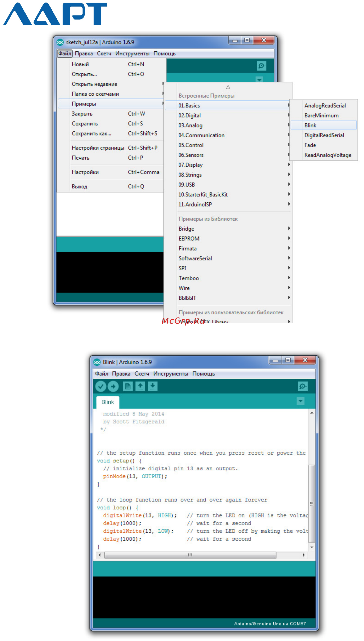The image size is (364, 641).
Task: Expand 07.Display examples submenu
Action: point(228,165)
